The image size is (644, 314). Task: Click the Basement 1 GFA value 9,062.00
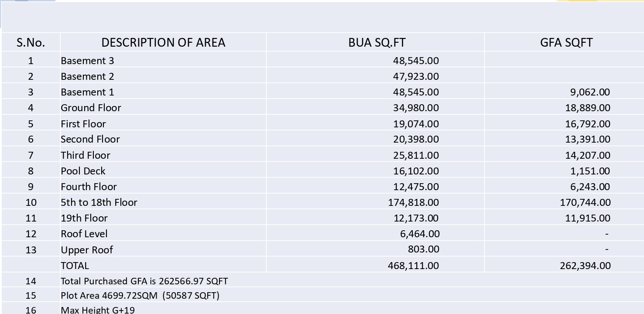pos(590,92)
